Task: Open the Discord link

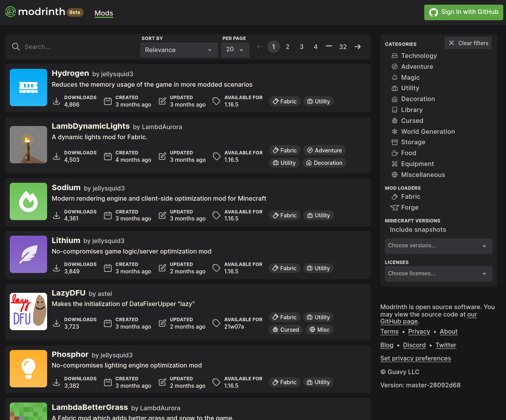Action: [414, 345]
